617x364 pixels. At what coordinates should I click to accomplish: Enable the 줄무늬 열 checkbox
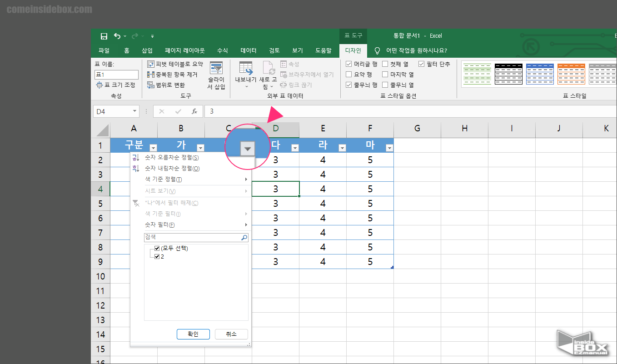(x=385, y=85)
